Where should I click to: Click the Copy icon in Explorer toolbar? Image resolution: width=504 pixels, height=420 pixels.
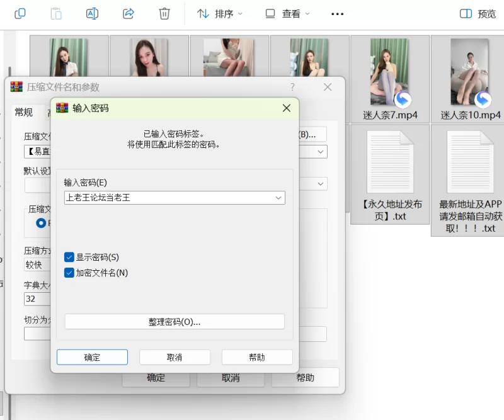click(x=20, y=14)
